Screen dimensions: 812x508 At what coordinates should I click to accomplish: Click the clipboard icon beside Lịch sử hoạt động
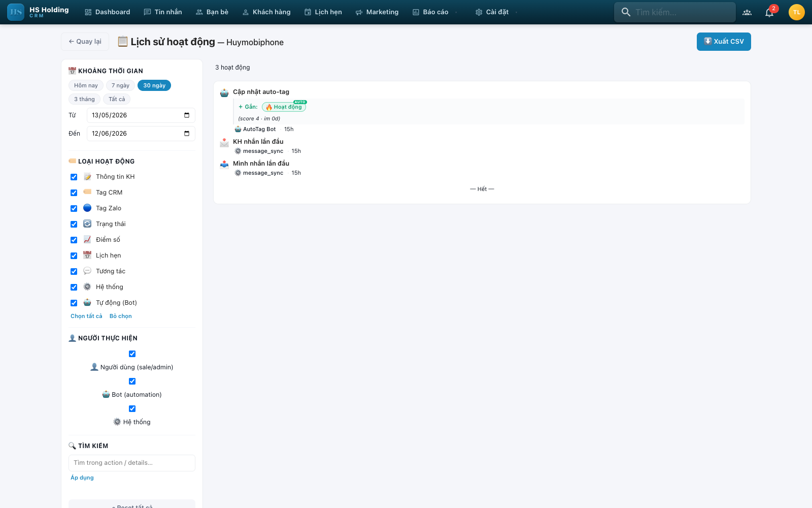click(x=123, y=41)
